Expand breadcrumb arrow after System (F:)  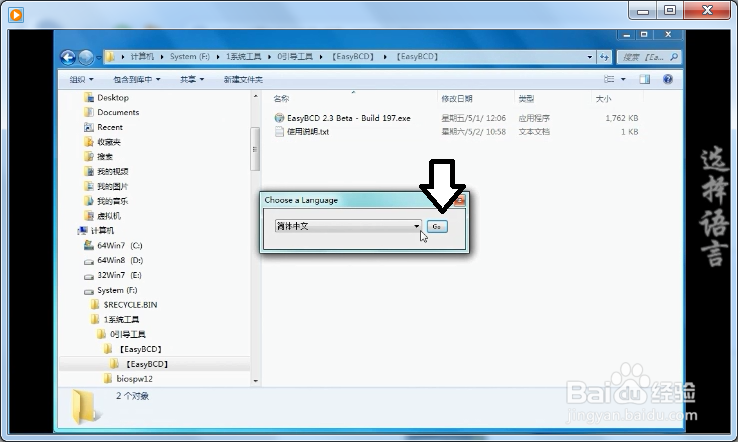218,57
